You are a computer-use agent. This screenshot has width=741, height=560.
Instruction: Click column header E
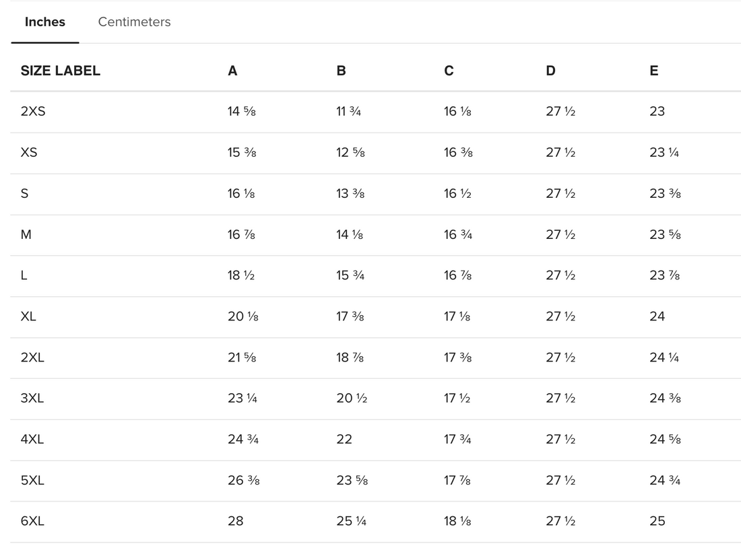pos(654,71)
